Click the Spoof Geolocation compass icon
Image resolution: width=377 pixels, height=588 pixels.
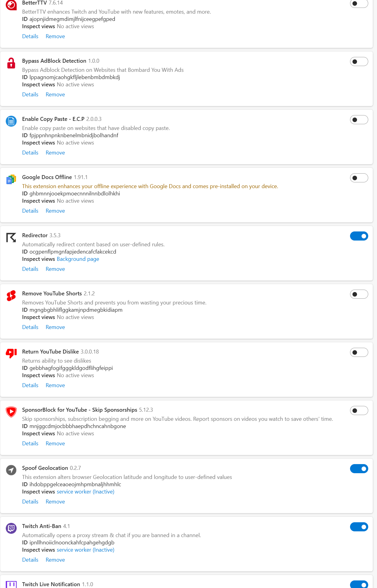pos(11,470)
